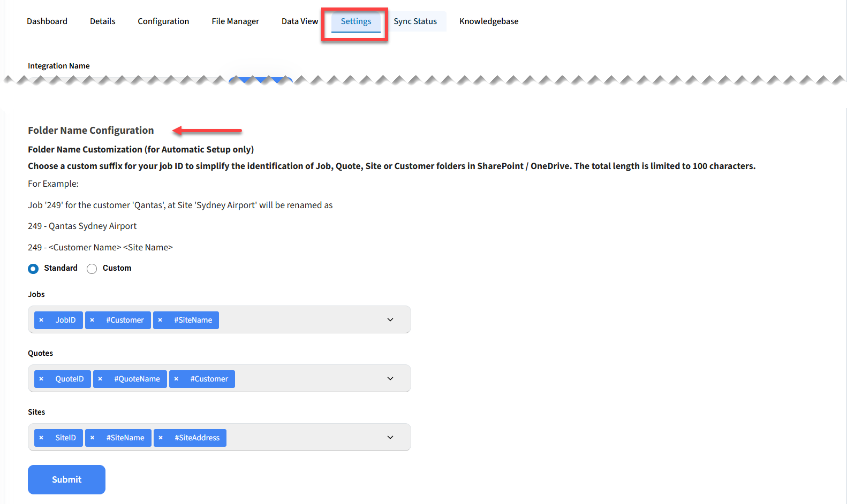Screen dimensions: 847x504
Task: Open the Data View tab
Action: (300, 21)
